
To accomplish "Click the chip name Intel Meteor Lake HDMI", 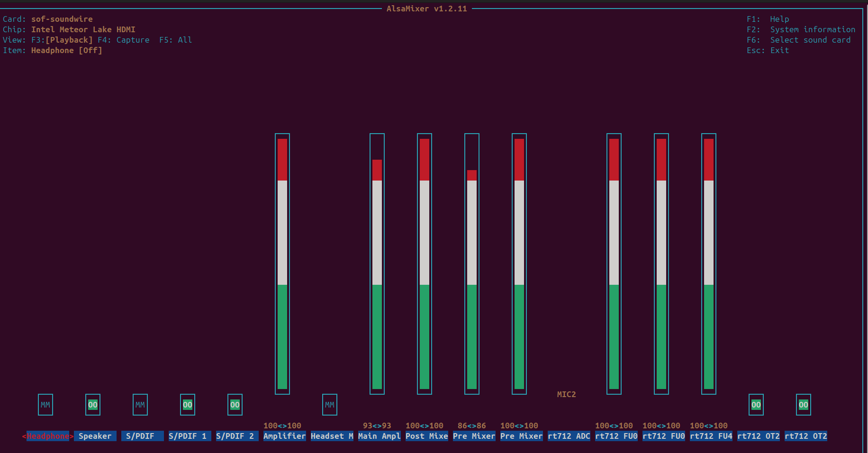I will point(83,29).
